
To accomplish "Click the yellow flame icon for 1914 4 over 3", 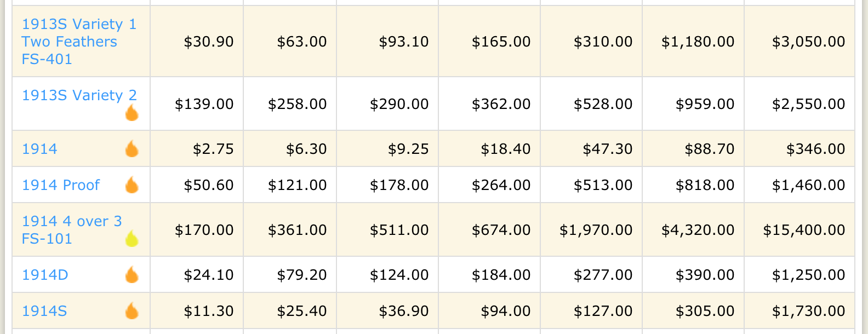I will [132, 239].
